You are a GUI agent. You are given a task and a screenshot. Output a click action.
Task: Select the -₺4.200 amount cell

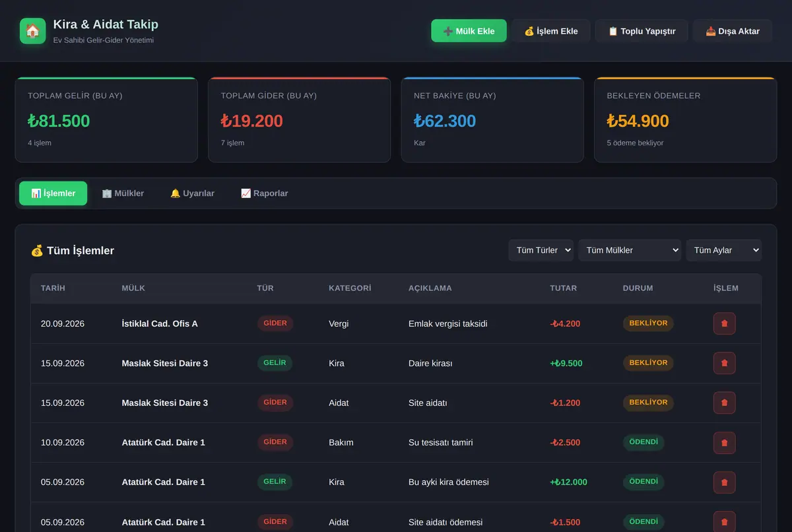tap(565, 323)
